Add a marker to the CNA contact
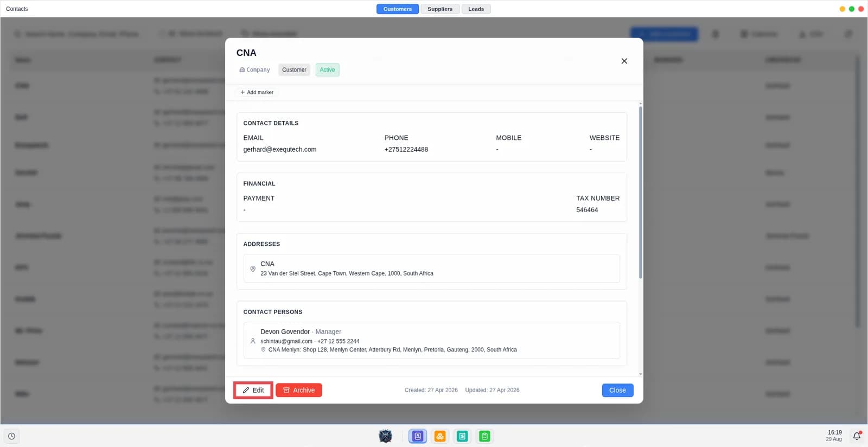 (x=257, y=92)
